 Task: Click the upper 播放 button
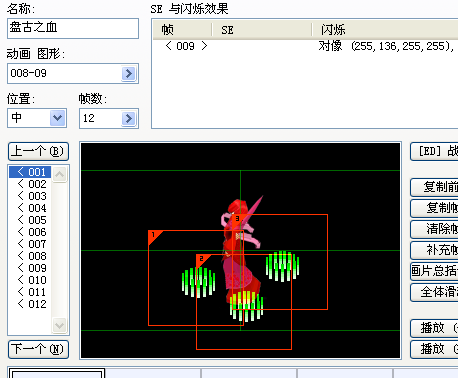435,328
